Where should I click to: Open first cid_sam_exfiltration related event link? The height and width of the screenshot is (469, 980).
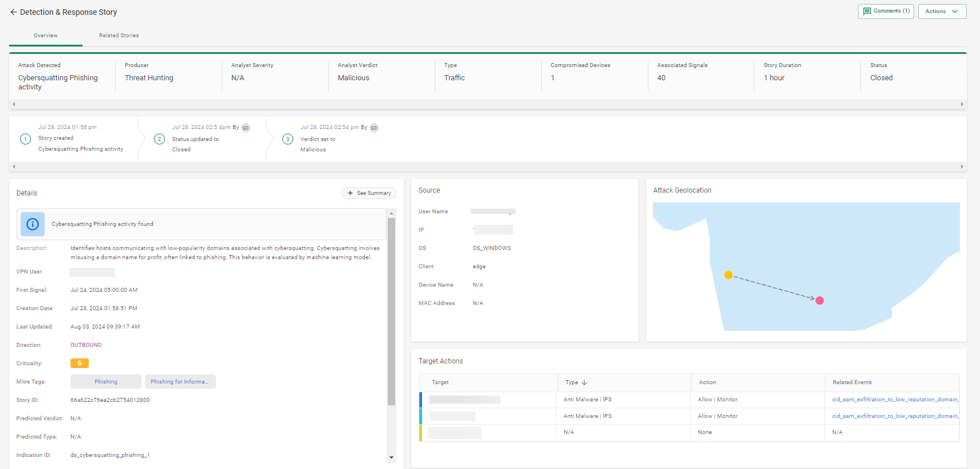coord(895,400)
